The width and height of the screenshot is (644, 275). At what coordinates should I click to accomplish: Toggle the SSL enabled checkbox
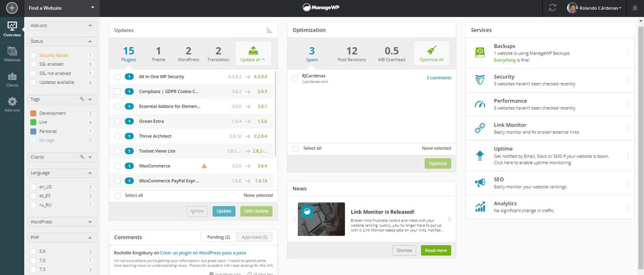tap(33, 64)
